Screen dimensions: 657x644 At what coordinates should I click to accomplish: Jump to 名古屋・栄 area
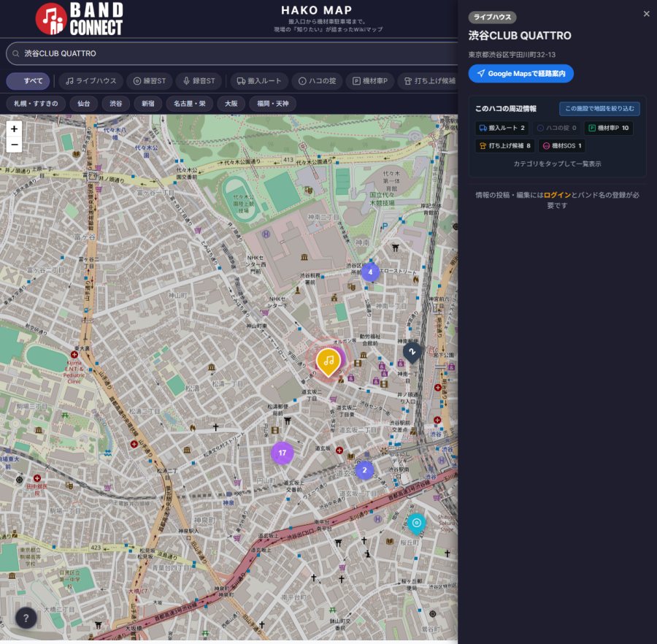pyautogui.click(x=190, y=104)
